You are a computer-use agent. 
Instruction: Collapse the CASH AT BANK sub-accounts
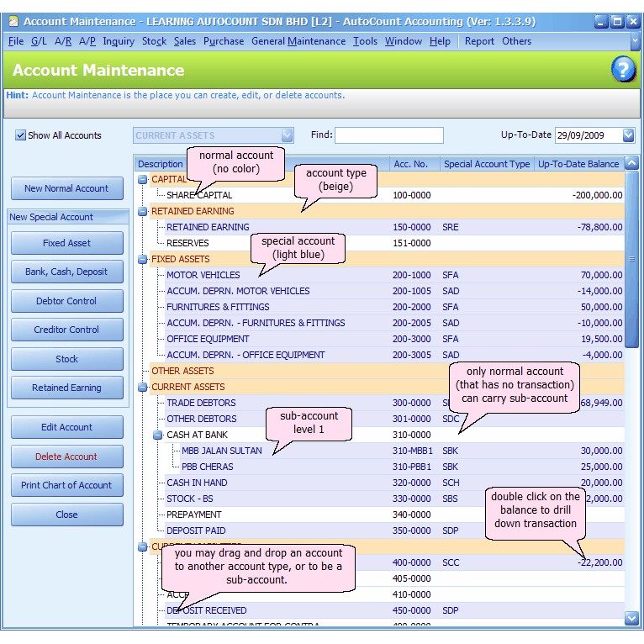coord(157,435)
